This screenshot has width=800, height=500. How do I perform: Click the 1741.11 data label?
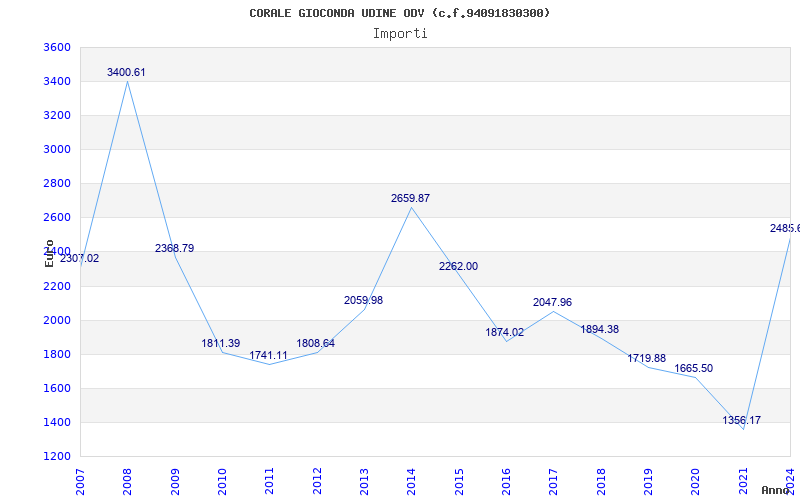(268, 356)
